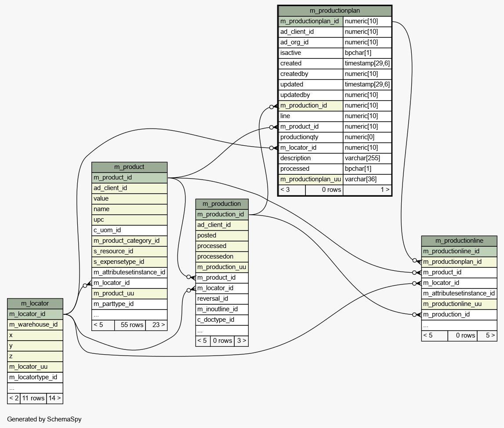Select m_inoutline_id column in m_production
Image resolution: width=504 pixels, height=428 pixels.
[222, 309]
